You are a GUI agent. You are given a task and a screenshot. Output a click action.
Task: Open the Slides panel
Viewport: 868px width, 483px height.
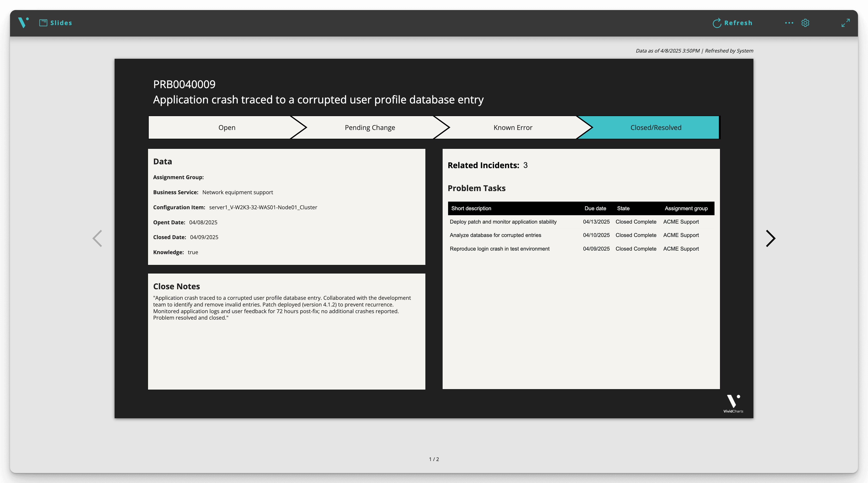click(x=56, y=23)
